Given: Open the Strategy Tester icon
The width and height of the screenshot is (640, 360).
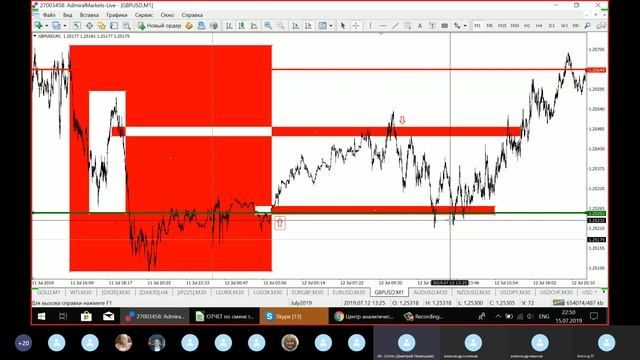Looking at the screenshot, I should point(127,26).
